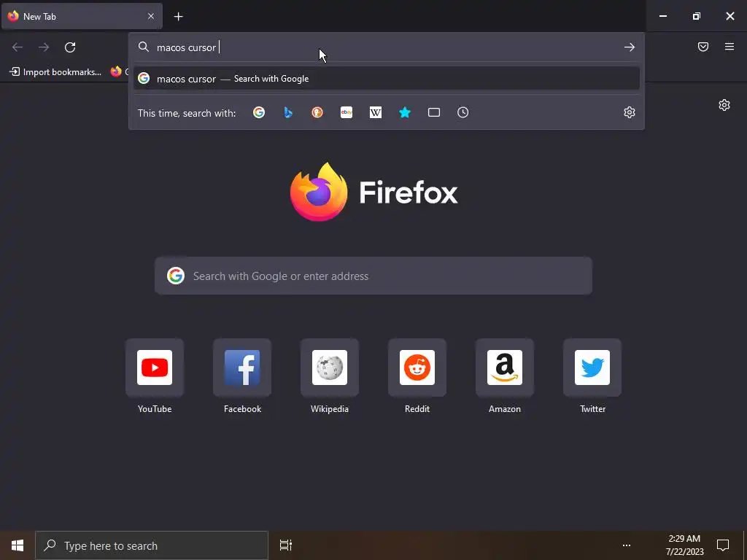Focus the 'Search with Google or enter address' box
The image size is (747, 560).
click(373, 276)
